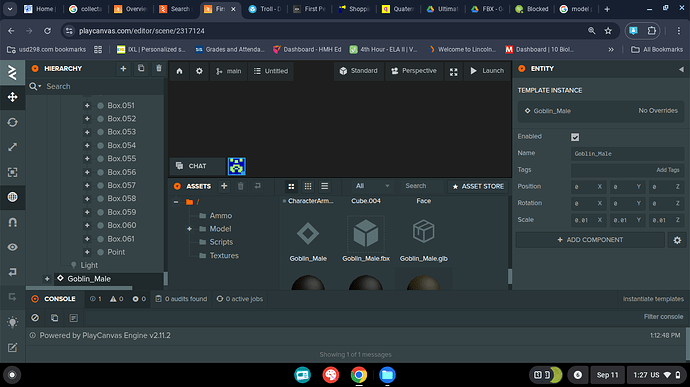
Task: Open the Perspective camera menu
Action: coord(414,71)
